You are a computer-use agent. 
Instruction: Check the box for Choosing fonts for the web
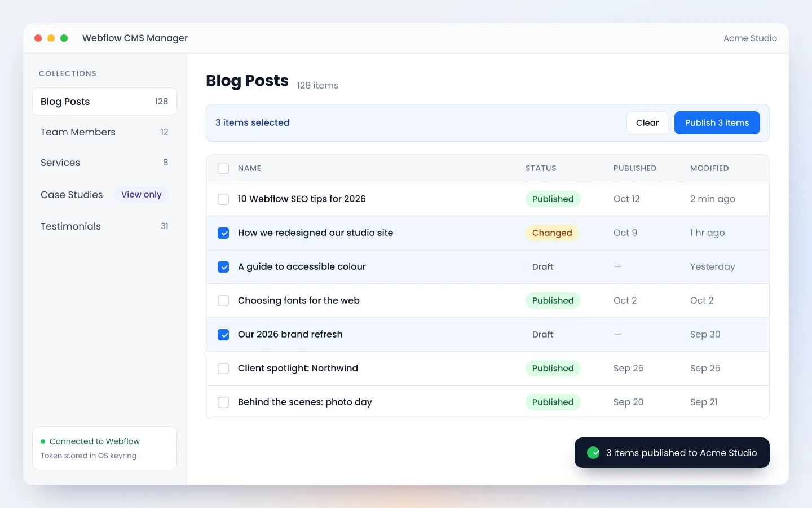223,300
